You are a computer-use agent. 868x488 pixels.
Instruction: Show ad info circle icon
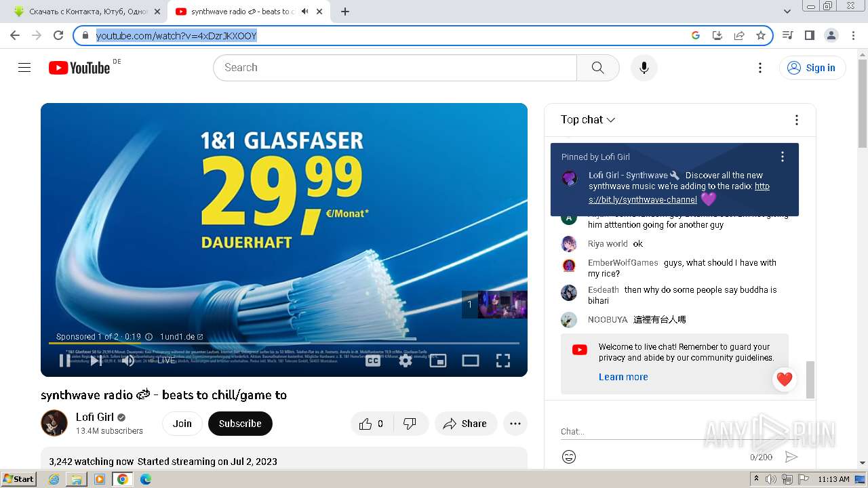pyautogui.click(x=149, y=337)
